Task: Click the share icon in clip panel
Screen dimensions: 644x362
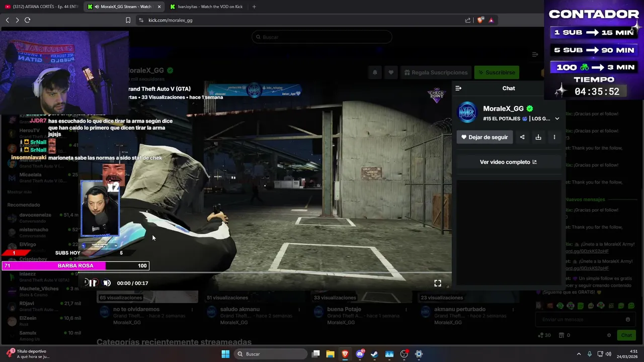Action: pyautogui.click(x=522, y=137)
